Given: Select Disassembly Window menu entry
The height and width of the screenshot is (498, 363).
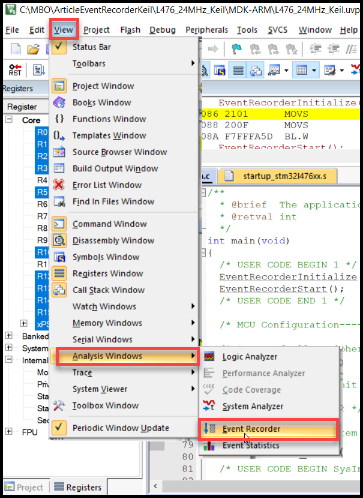Looking at the screenshot, I should point(123,240).
